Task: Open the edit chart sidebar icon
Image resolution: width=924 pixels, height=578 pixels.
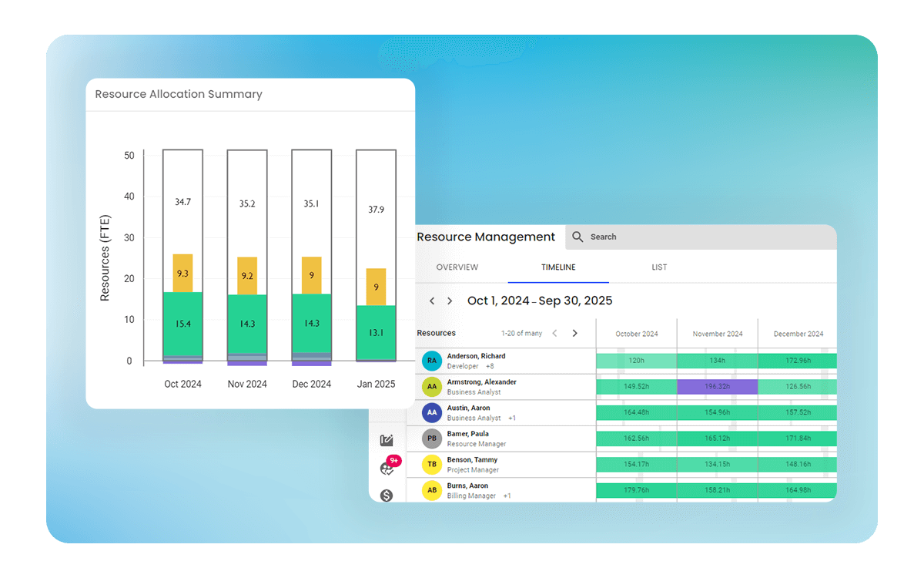Action: tap(387, 441)
